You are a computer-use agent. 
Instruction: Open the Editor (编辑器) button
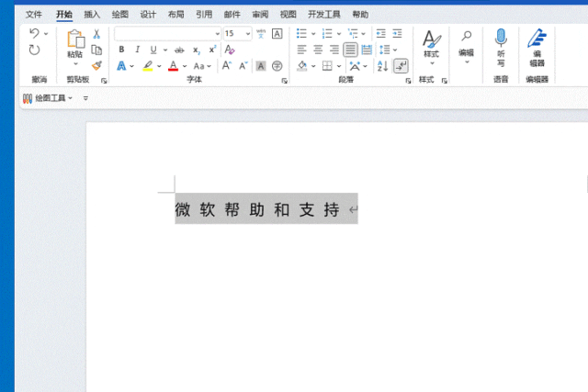(537, 48)
